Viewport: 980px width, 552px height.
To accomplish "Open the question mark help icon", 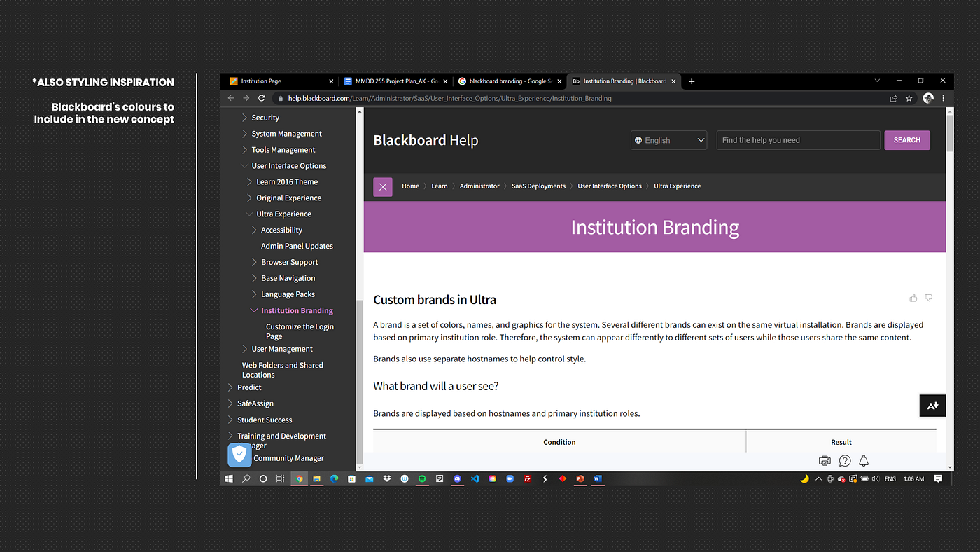I will (845, 461).
